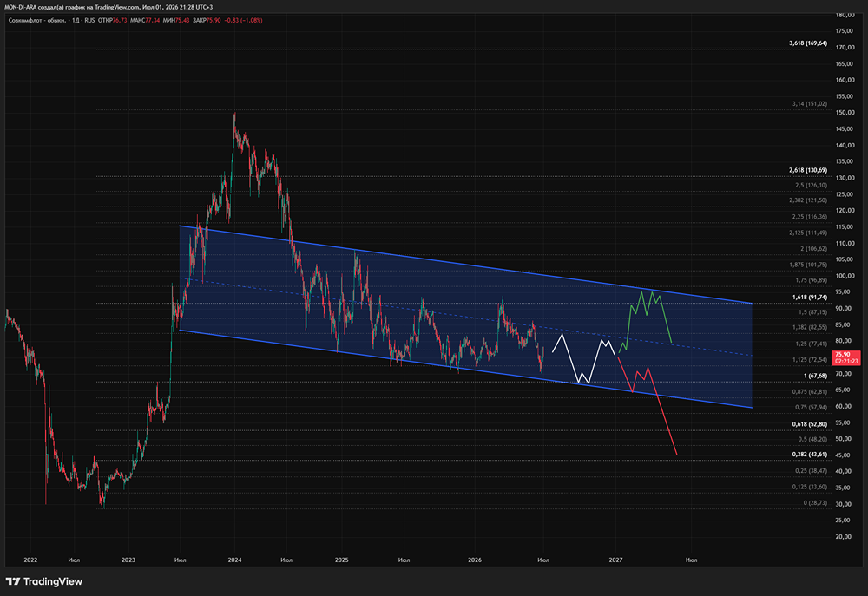Select the 2022 time axis label
This screenshot has width=868, height=596.
pos(30,560)
